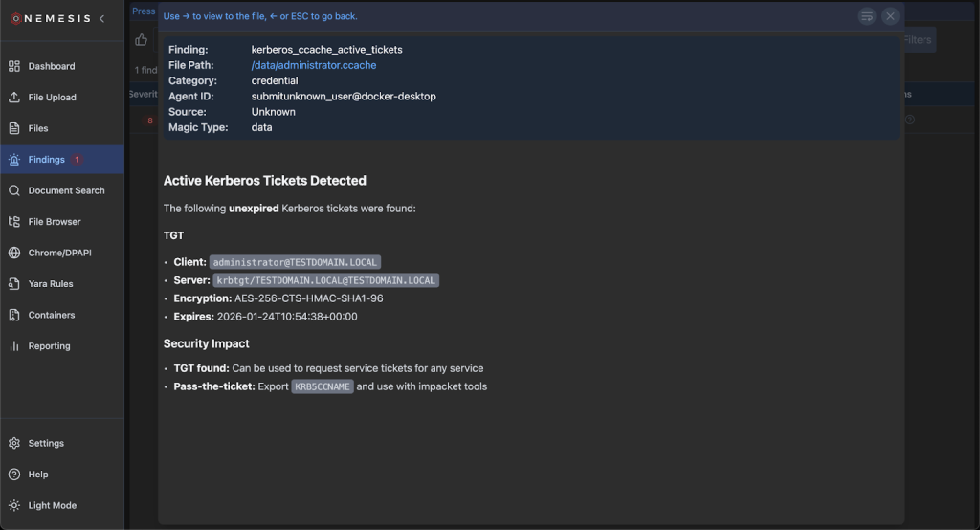Viewport: 980px width, 530px height.
Task: Click the thumbs up icon behind dialog
Action: click(x=142, y=40)
